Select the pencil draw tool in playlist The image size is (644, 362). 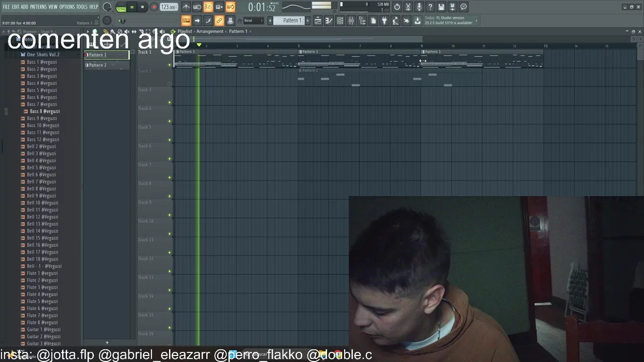point(105,32)
